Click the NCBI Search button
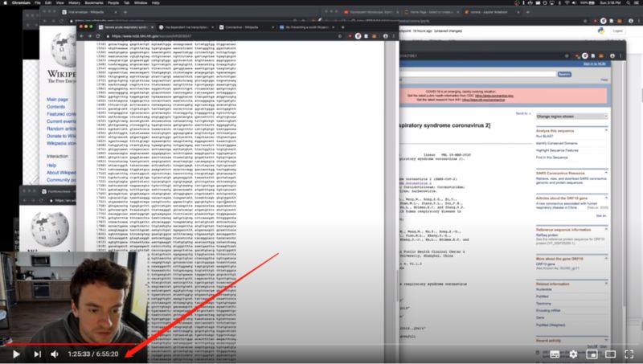 [x=564, y=74]
